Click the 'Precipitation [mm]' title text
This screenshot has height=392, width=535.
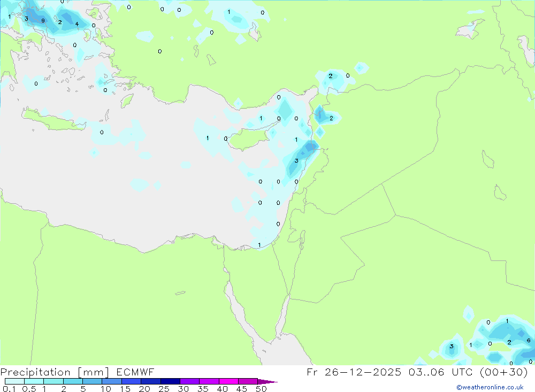(55, 372)
